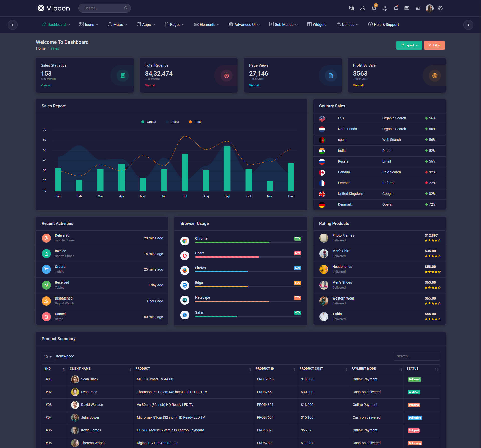Screen dimensions: 481x448
Task: Expand the Advanced UI menu
Action: tap(244, 25)
